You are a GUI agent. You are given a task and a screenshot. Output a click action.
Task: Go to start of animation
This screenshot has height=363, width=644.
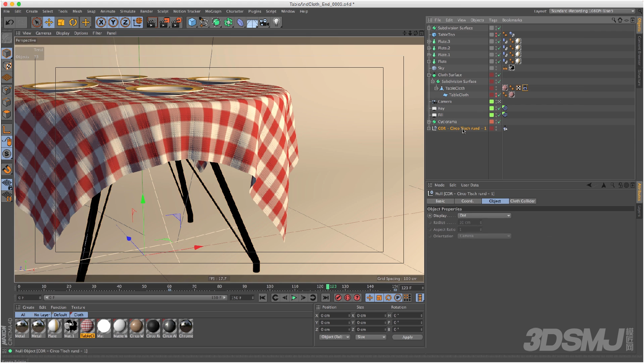[262, 298]
